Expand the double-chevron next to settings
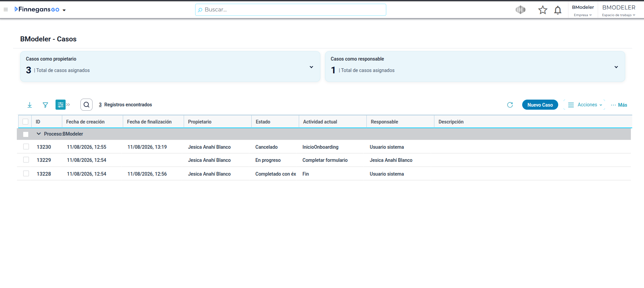Viewport: 644px width, 288px height. (68, 105)
